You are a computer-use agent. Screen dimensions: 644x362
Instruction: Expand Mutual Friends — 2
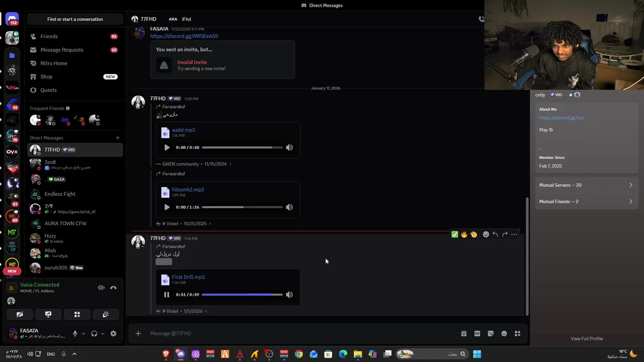coord(587,202)
